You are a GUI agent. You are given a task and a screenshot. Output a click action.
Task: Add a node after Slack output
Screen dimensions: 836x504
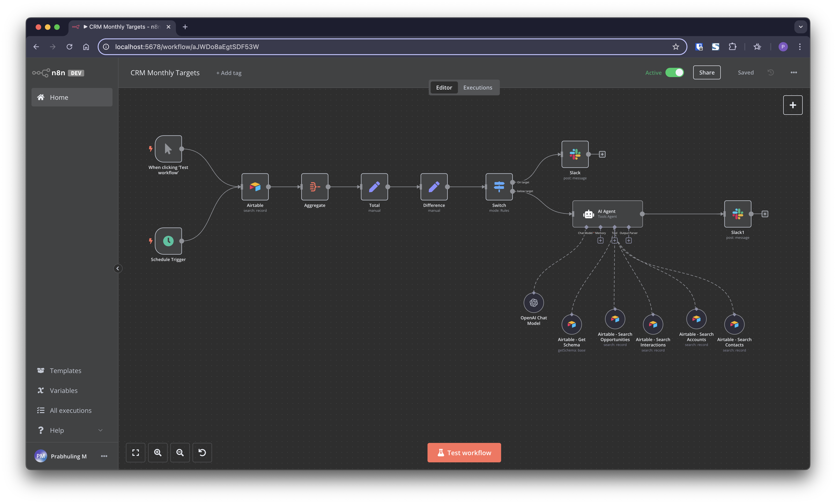[x=602, y=154]
